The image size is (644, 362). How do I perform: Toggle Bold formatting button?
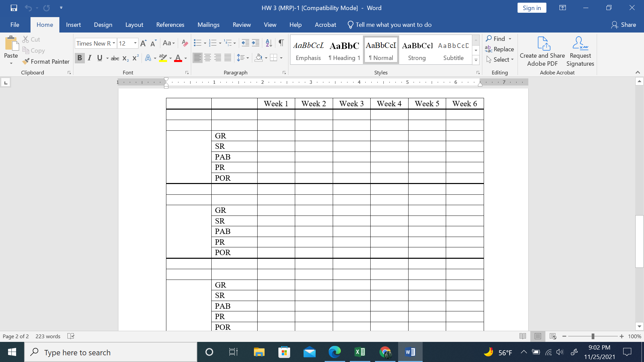[79, 58]
